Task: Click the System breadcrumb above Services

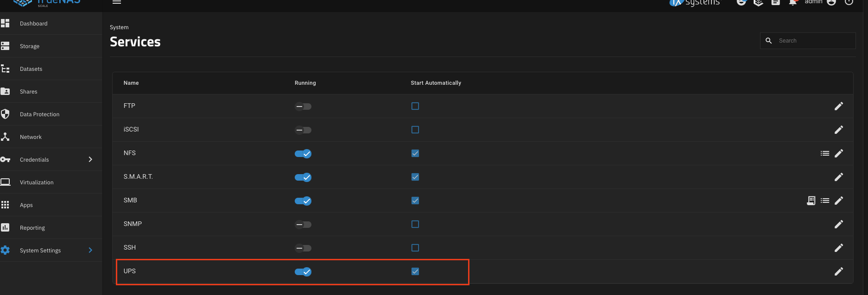Action: pyautogui.click(x=119, y=27)
